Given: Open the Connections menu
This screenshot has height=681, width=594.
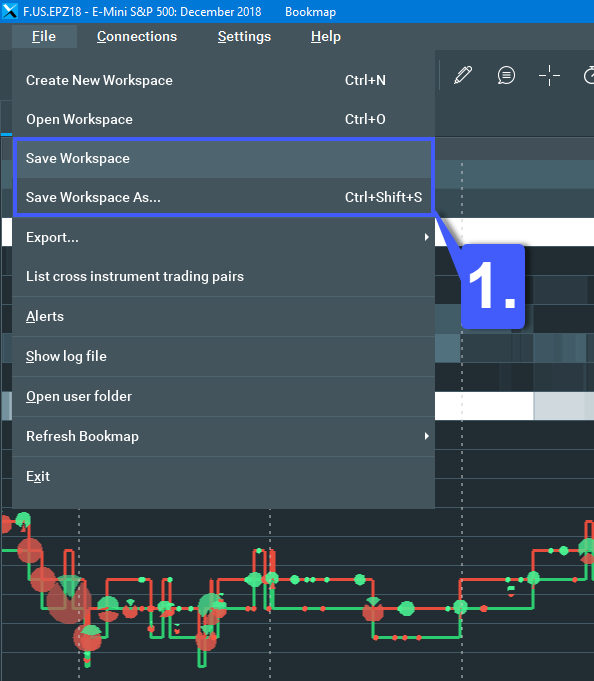Looking at the screenshot, I should click(x=137, y=36).
